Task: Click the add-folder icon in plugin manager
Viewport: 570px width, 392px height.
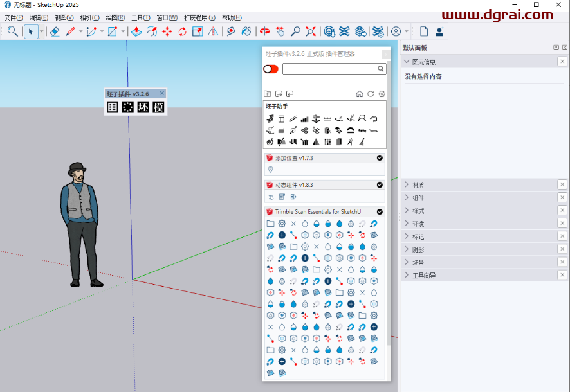Action: coord(267,94)
